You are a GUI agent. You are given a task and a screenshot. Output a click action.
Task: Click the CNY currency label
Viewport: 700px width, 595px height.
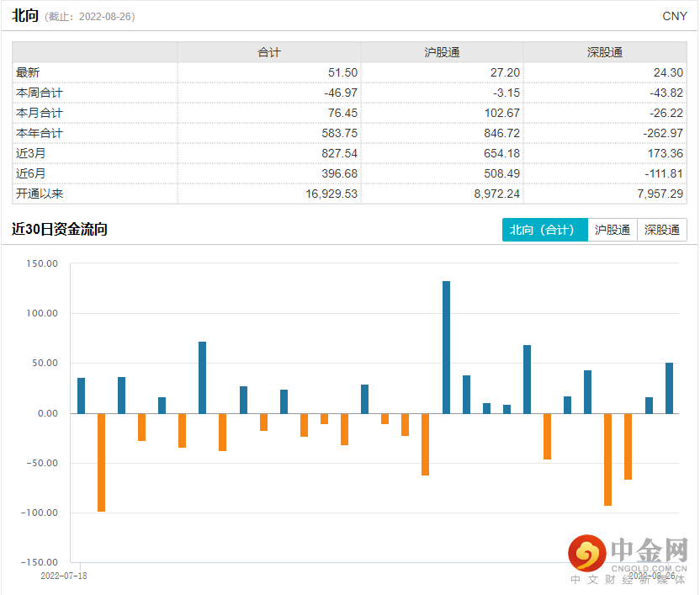[674, 16]
